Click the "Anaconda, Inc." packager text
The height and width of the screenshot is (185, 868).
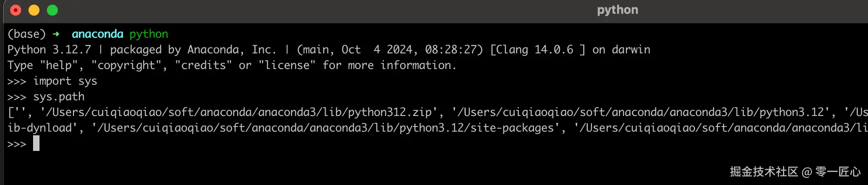click(x=232, y=50)
